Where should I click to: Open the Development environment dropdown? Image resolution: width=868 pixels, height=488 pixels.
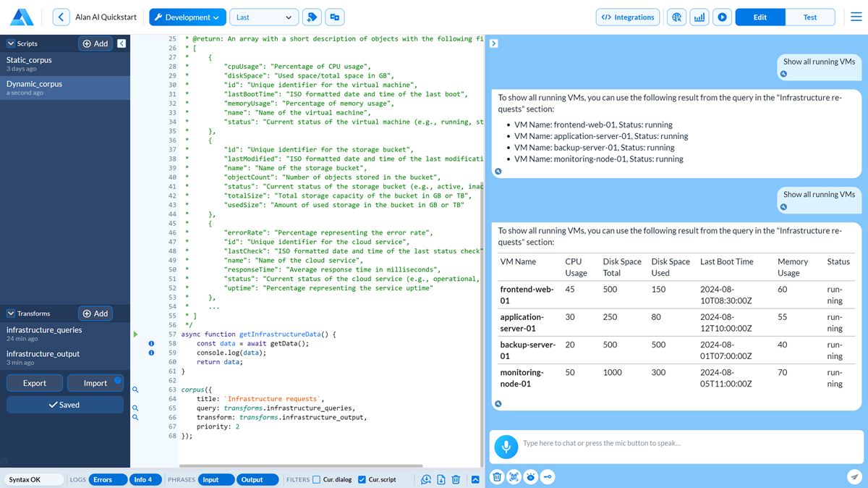(187, 17)
